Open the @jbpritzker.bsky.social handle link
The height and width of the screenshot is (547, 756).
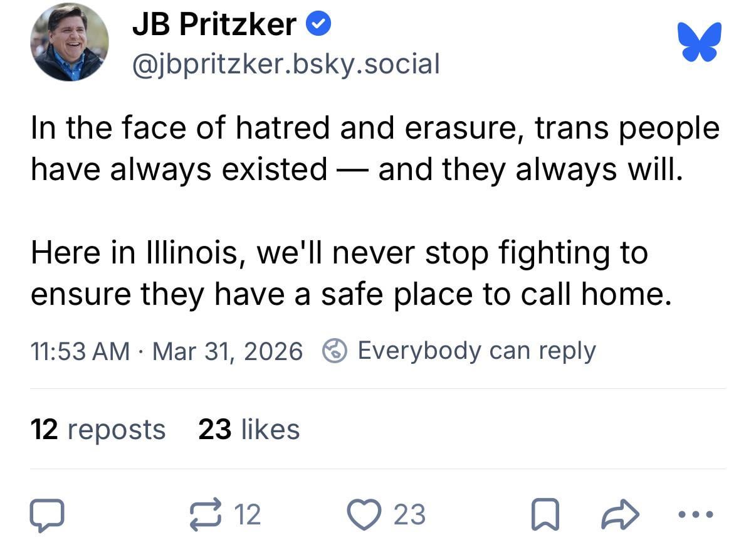point(285,63)
